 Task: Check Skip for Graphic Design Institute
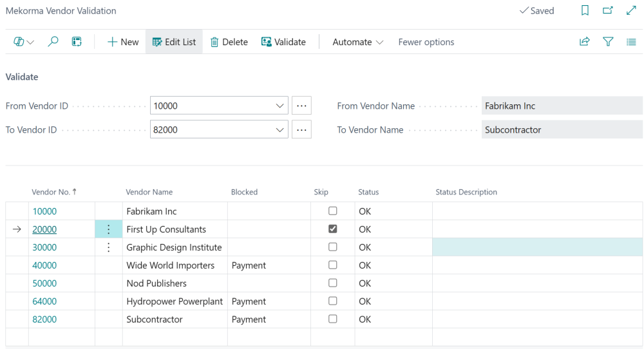[x=333, y=247]
